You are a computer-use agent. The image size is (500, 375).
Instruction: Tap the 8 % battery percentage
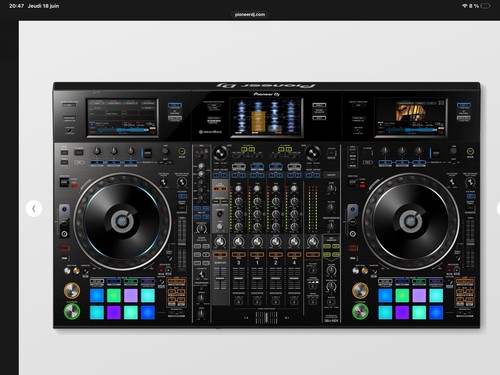coord(474,6)
